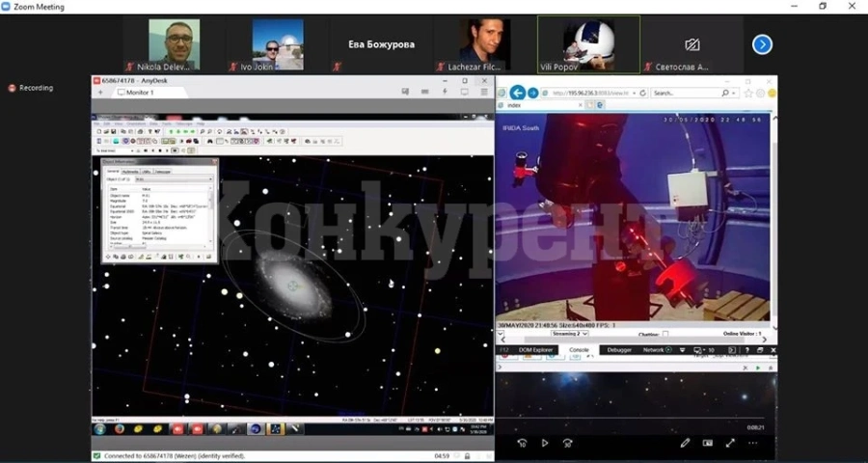Click the remote Windows Start button

[x=99, y=429]
